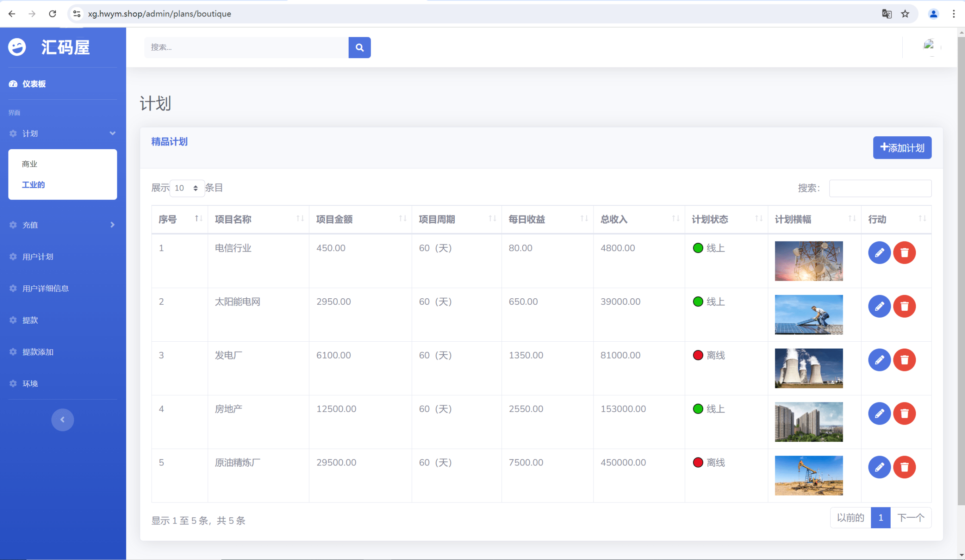Open the entries-per-page dropdown showing 10
Screen dimensions: 965x560
click(187, 188)
